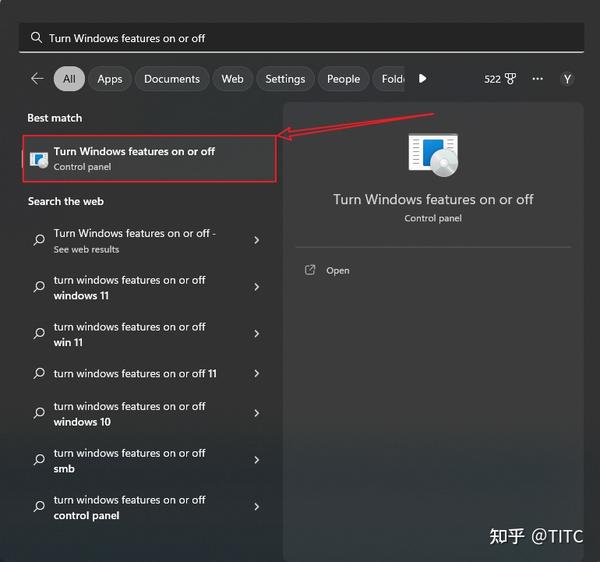Viewport: 600px width, 562px height.
Task: Click search icon beside 'See web results' suggestion
Action: tap(39, 240)
